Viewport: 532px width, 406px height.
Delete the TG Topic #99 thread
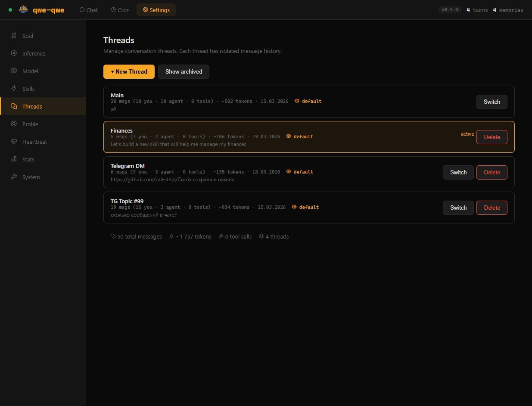click(492, 208)
